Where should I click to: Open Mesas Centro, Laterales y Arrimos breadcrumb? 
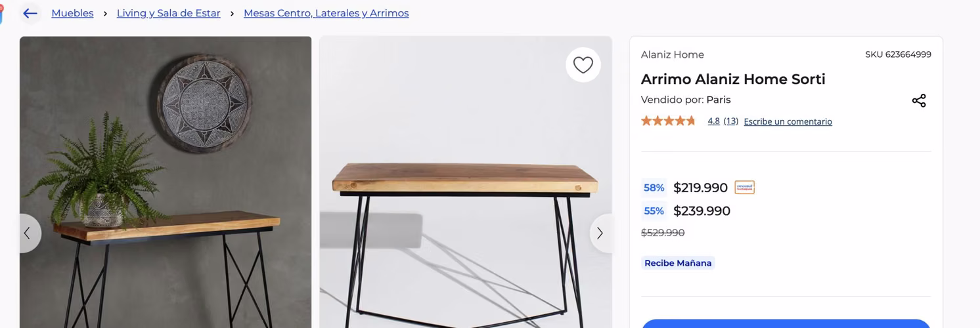click(x=326, y=13)
